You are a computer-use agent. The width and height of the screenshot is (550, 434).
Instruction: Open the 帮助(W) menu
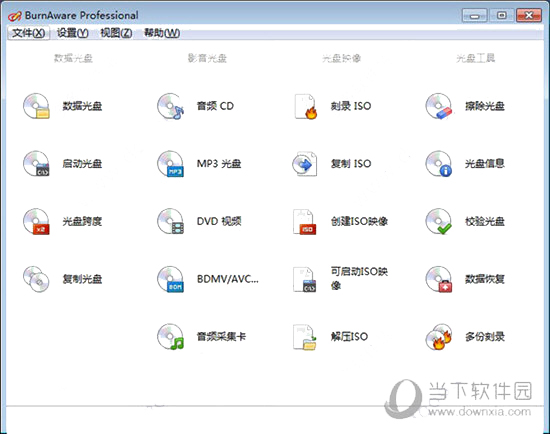click(162, 33)
